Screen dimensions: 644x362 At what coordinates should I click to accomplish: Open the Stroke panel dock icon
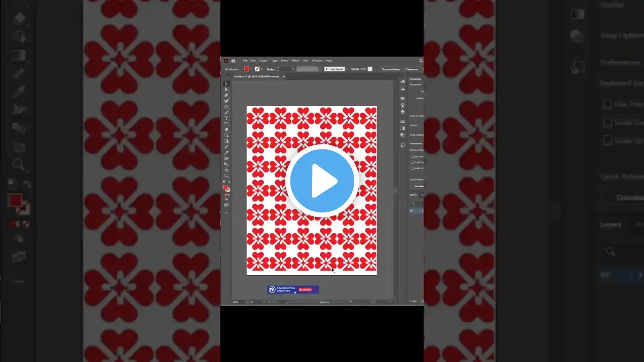point(403,122)
